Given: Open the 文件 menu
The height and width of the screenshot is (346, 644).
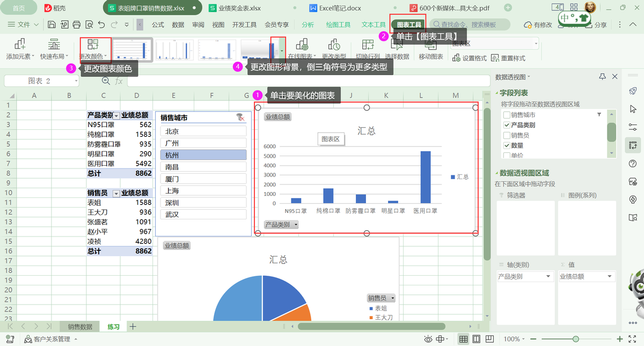Looking at the screenshot, I should 23,25.
